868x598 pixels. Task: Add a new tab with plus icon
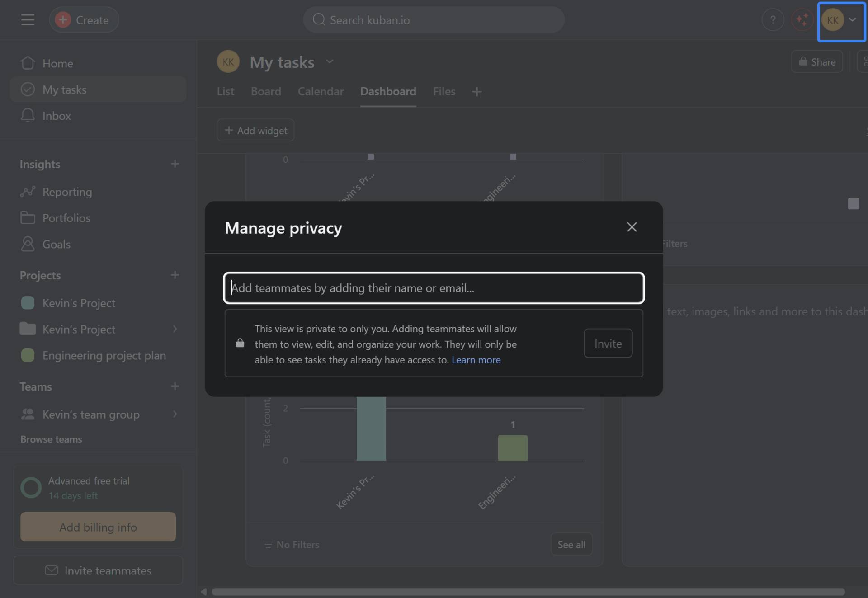coord(476,92)
